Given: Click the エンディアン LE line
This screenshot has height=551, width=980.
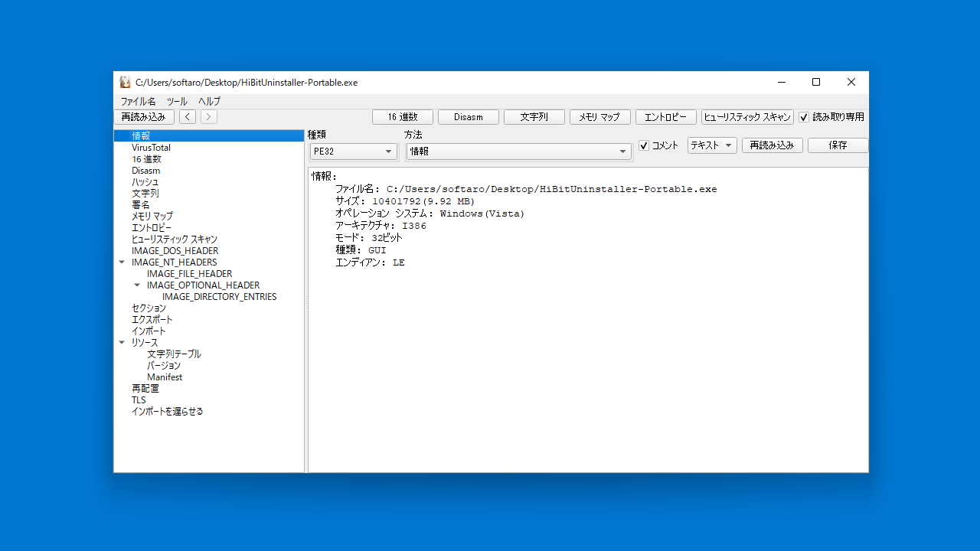Looking at the screenshot, I should pyautogui.click(x=370, y=262).
